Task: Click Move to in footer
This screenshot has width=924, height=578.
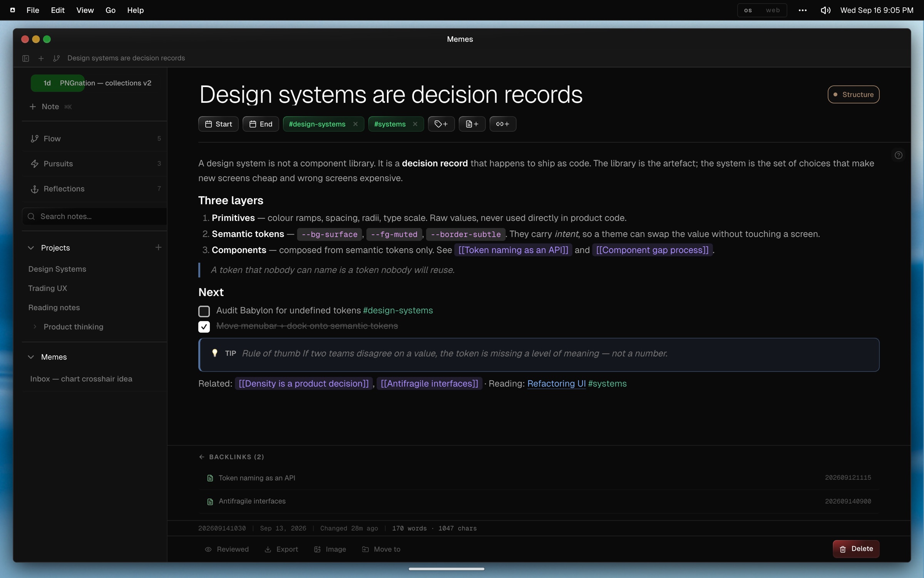Action: point(381,549)
